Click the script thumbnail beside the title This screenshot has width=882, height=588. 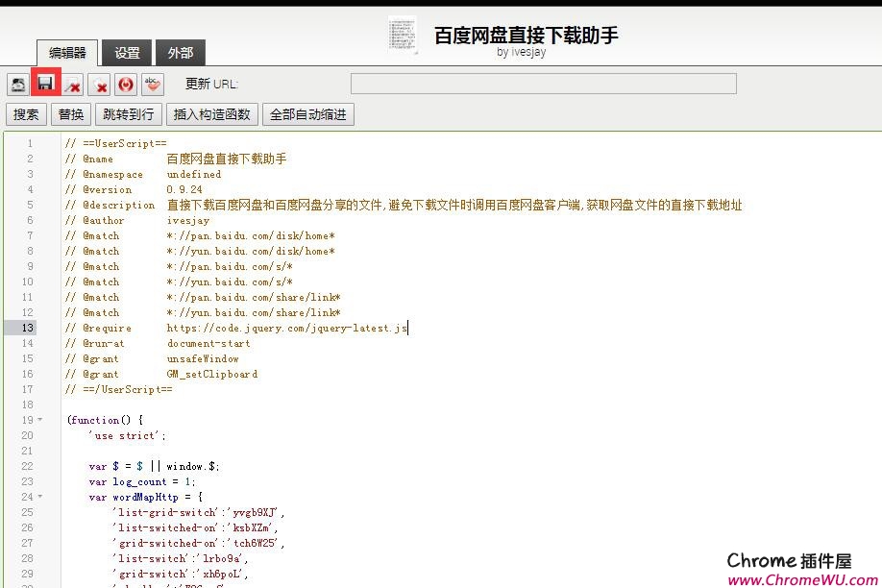pos(403,36)
